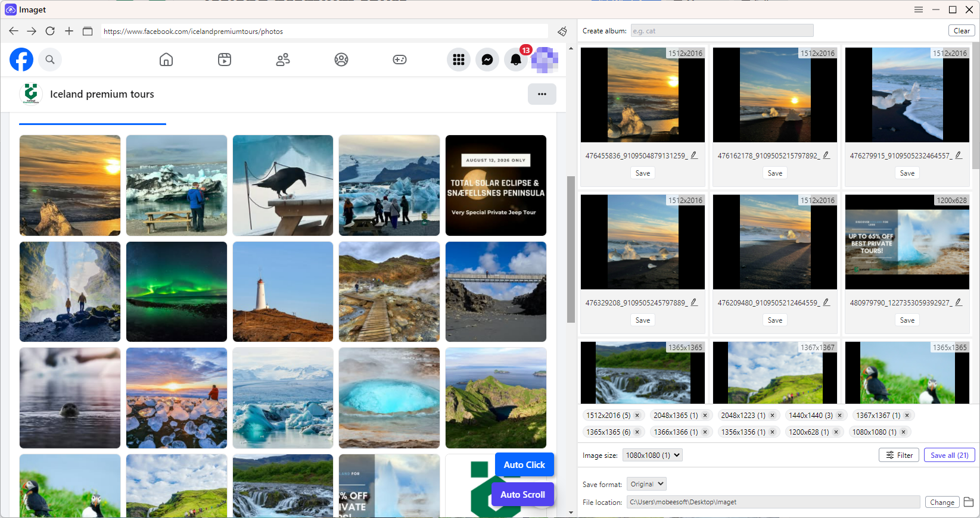Save image 476329208_9109505245797889_
This screenshot has height=518, width=980.
[x=643, y=320]
